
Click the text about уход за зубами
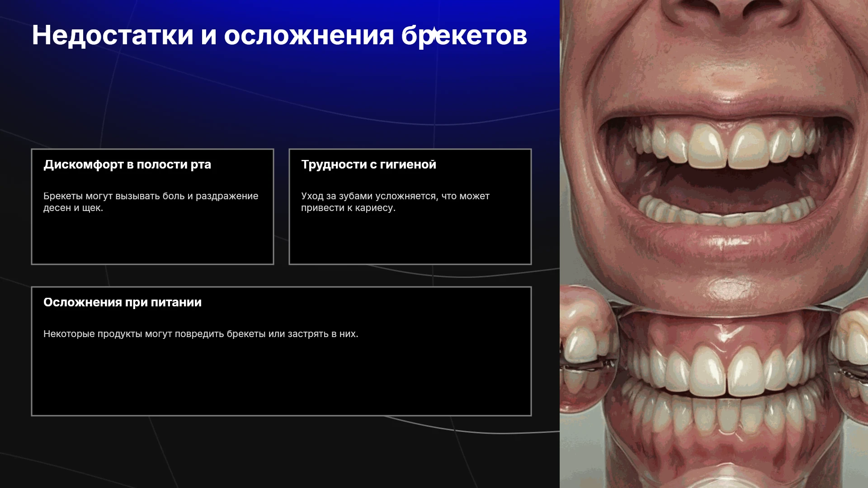point(395,202)
